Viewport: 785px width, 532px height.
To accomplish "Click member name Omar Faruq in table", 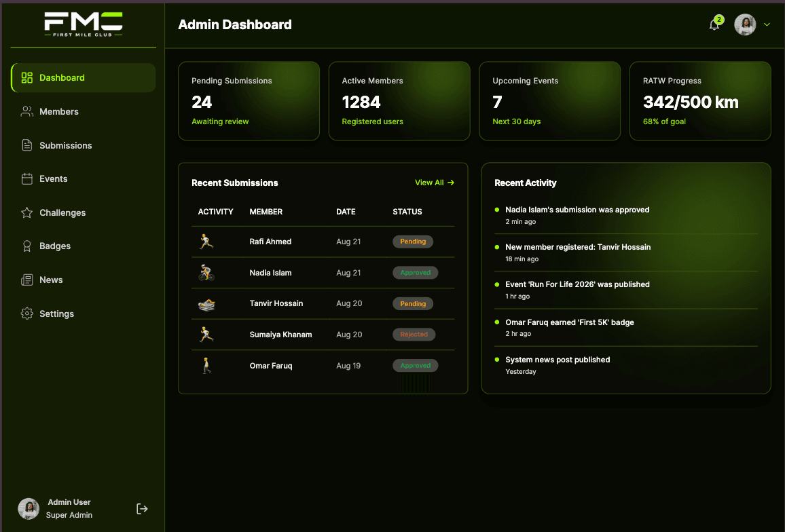I will pyautogui.click(x=271, y=366).
